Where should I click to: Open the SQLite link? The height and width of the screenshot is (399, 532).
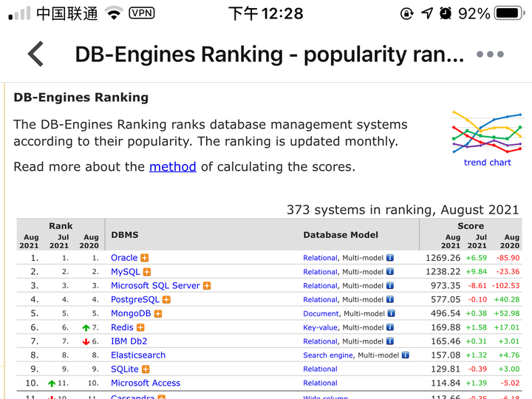click(125, 369)
